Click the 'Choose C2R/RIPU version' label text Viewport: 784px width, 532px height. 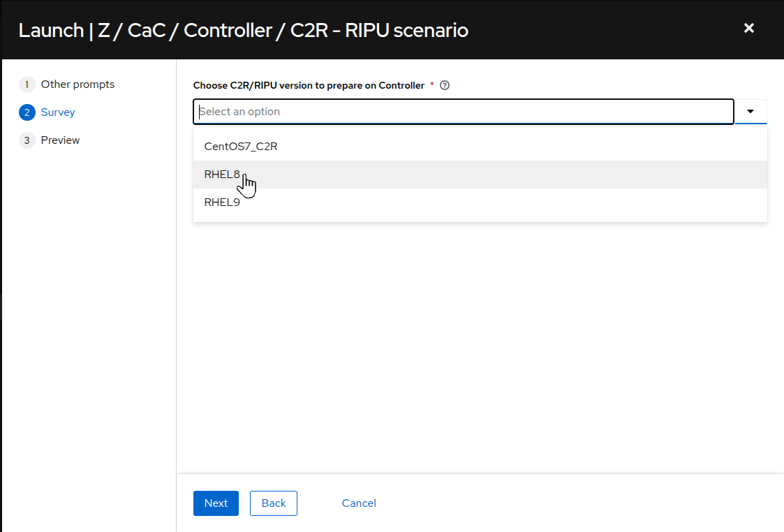pyautogui.click(x=309, y=85)
